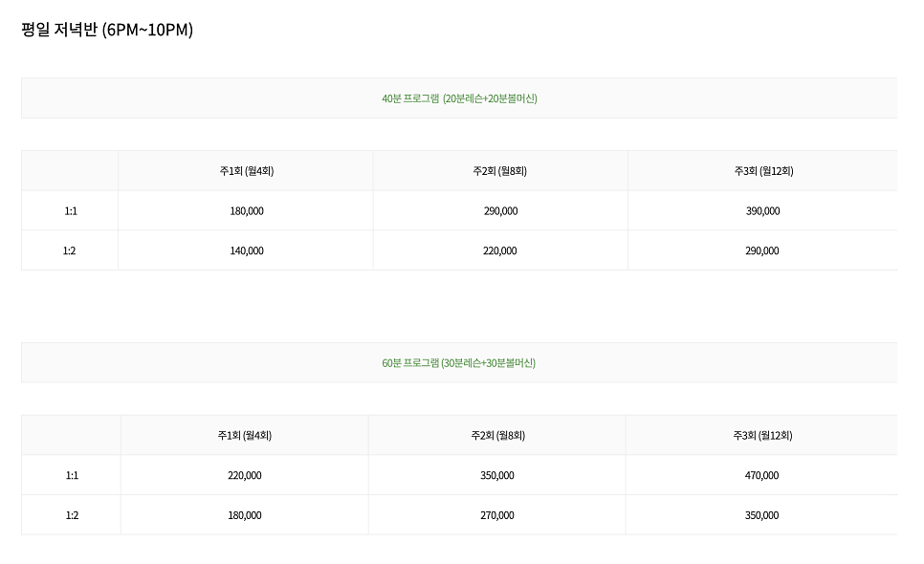924x564 pixels.
Task: Select the 40분 프로그램 green title text
Action: [x=459, y=98]
